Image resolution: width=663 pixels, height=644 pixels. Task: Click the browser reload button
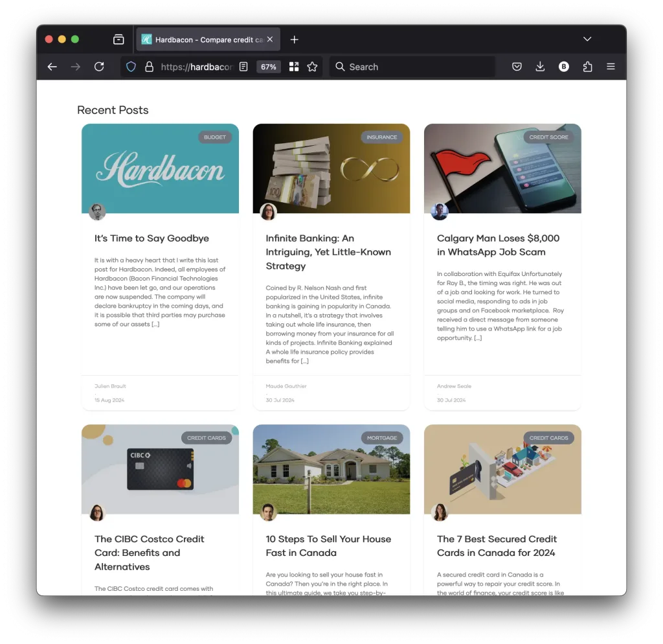point(99,67)
